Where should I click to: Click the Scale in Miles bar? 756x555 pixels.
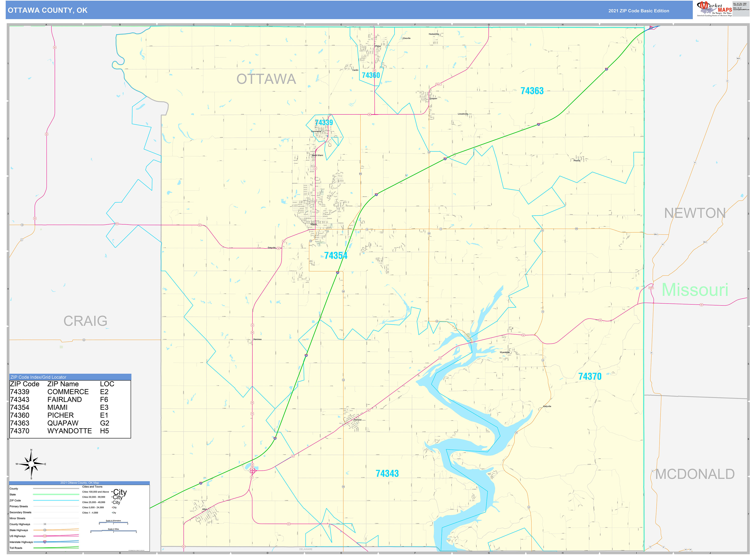click(x=114, y=530)
